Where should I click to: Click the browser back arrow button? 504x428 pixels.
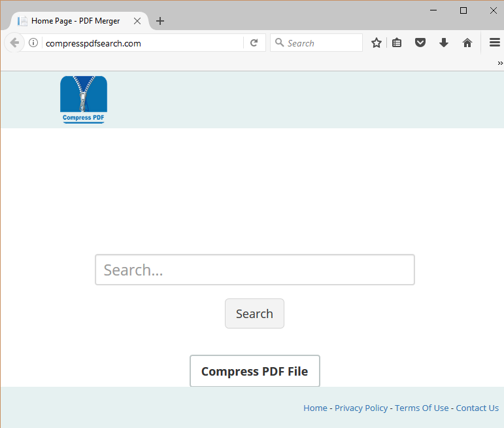pyautogui.click(x=14, y=43)
